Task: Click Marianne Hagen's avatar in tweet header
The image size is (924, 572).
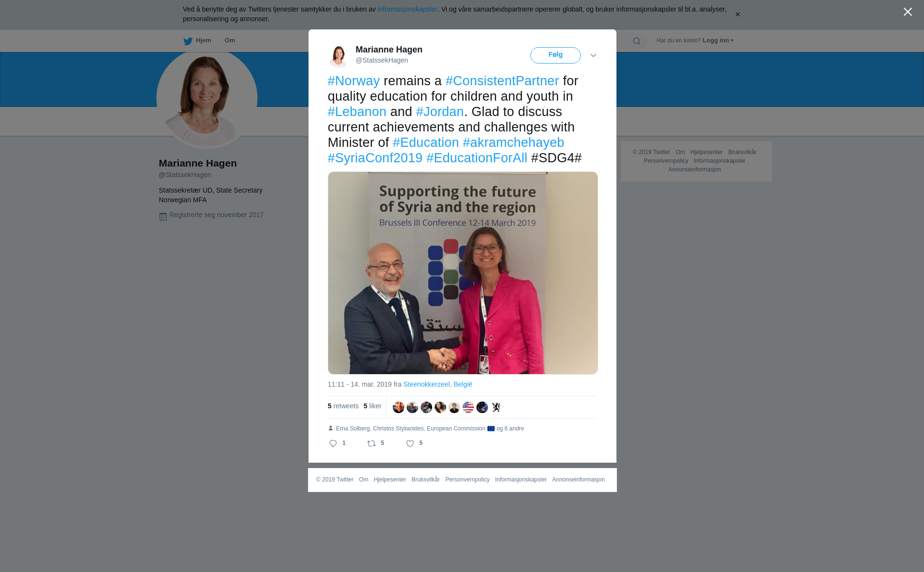Action: pyautogui.click(x=338, y=56)
